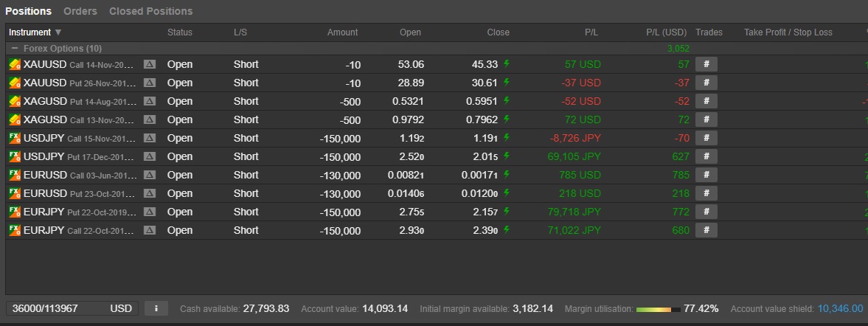Image resolution: width=868 pixels, height=326 pixels.
Task: Open alert triangle for EURUSD Call 03-Jun
Action: coord(150,175)
